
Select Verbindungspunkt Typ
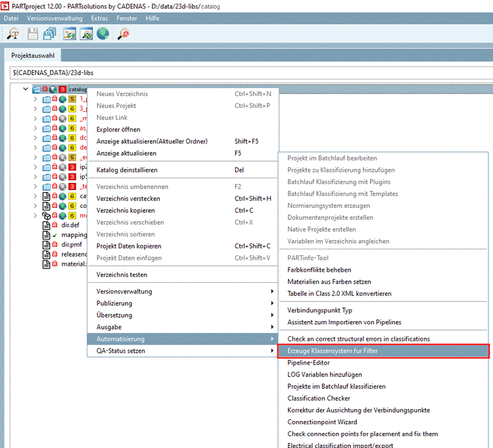(x=383, y=311)
